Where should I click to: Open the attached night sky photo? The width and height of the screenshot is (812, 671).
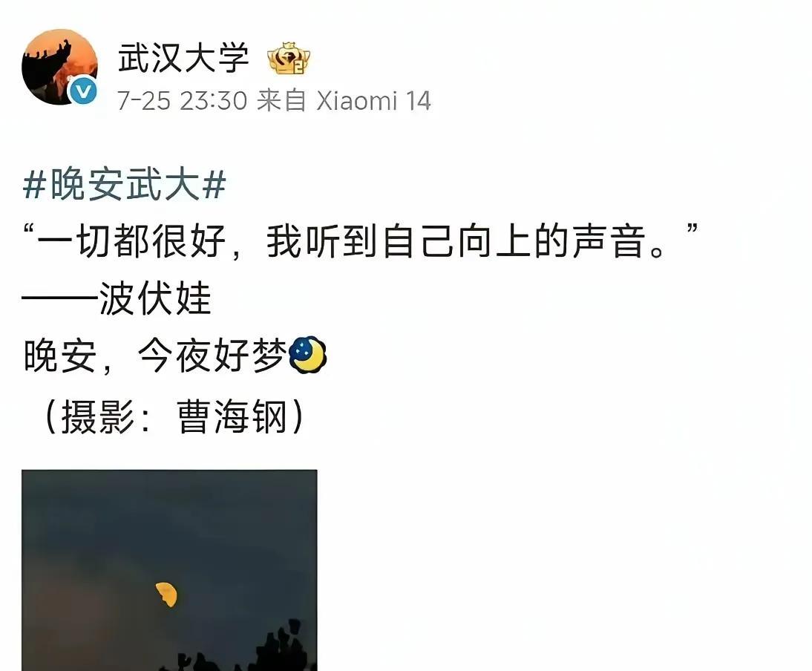point(169,570)
